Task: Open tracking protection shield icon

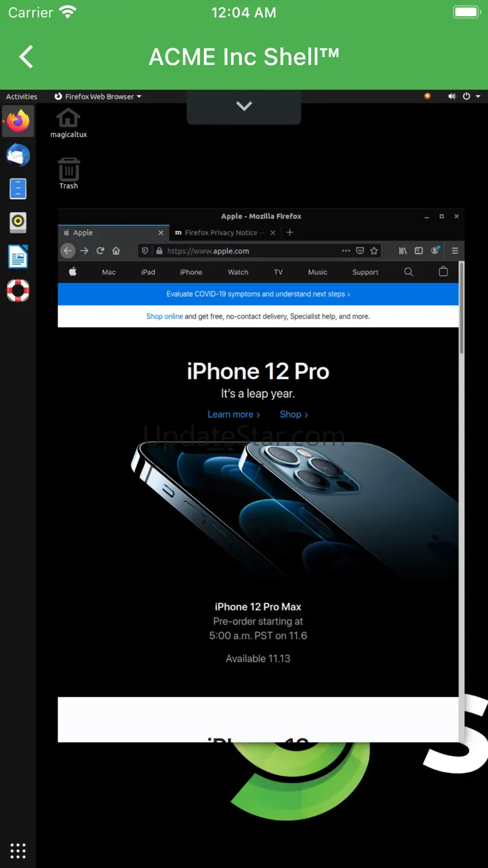Action: tap(145, 251)
